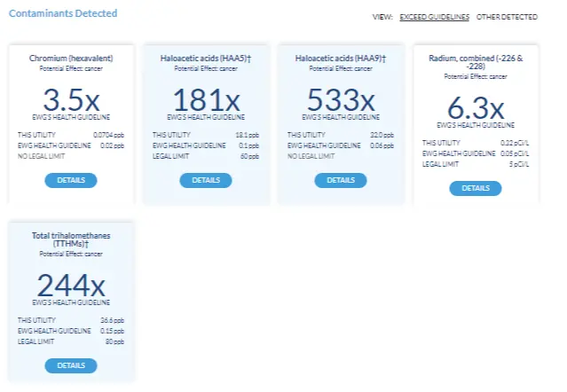Image resolution: width=567 pixels, height=392 pixels.
Task: Click the Radium, combined card title
Action: click(476, 62)
